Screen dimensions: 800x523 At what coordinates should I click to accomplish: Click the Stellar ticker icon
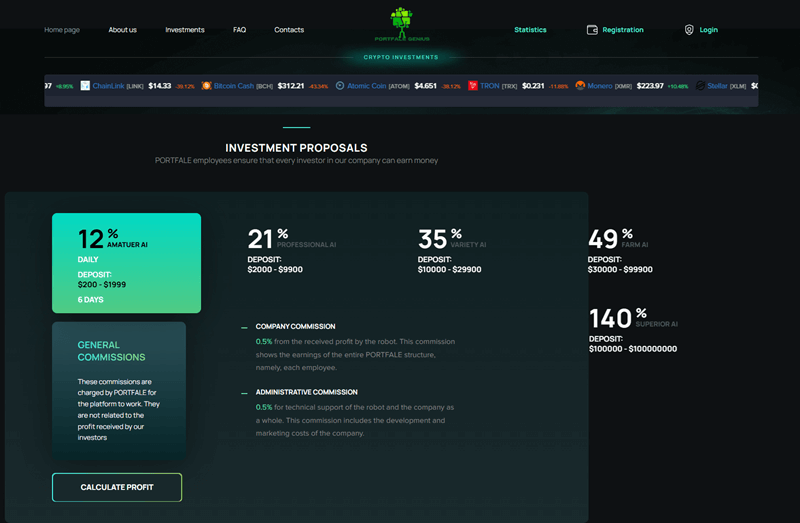click(x=700, y=86)
